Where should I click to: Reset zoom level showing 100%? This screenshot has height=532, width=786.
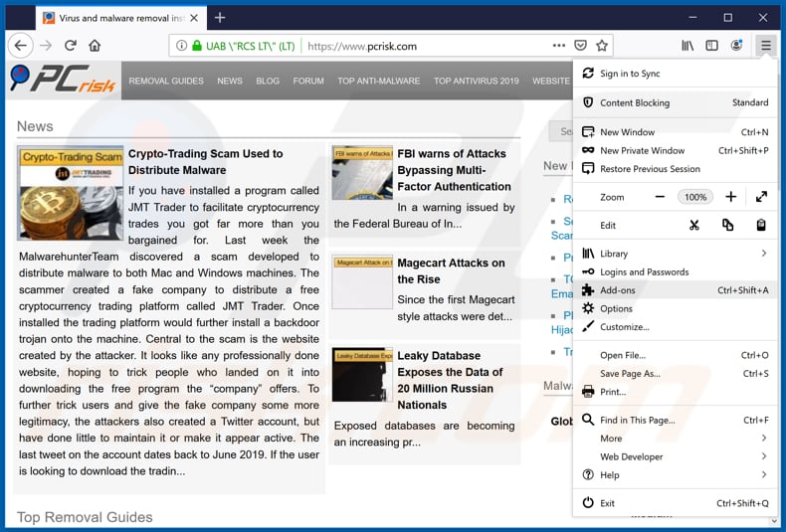pos(695,197)
